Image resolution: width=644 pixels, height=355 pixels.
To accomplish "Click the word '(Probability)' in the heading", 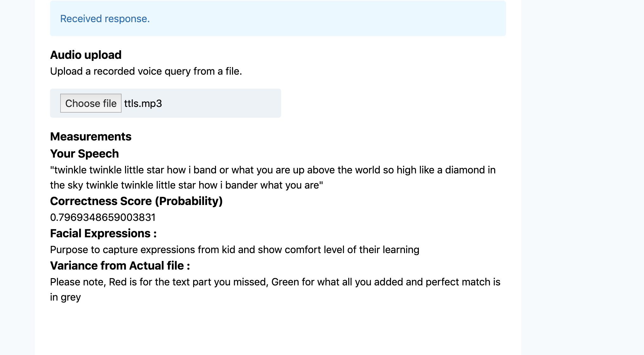I will pos(189,201).
